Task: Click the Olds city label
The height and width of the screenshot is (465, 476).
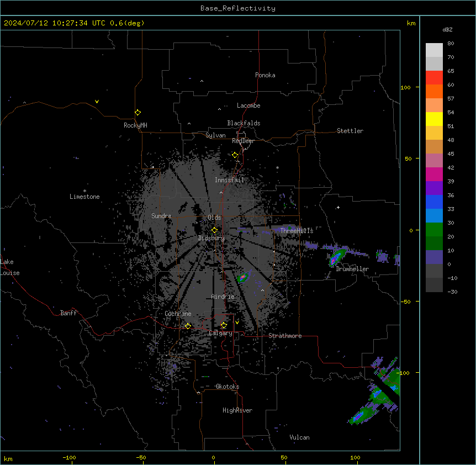Action: tap(214, 218)
